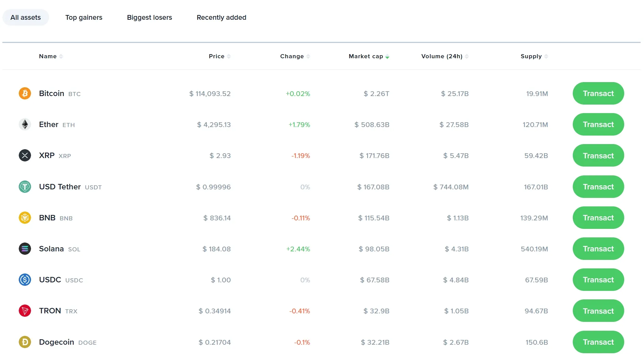
Task: Show the Recently added tab
Action: tap(221, 17)
